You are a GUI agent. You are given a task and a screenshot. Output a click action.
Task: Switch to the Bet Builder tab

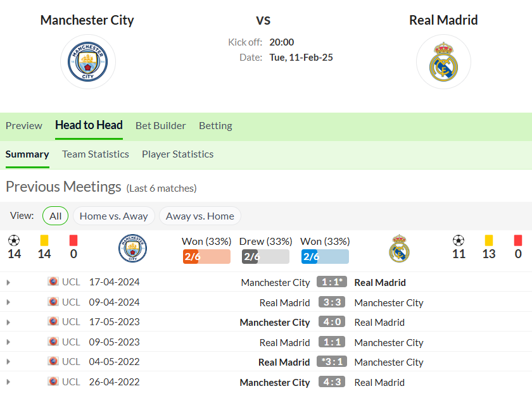[160, 126]
